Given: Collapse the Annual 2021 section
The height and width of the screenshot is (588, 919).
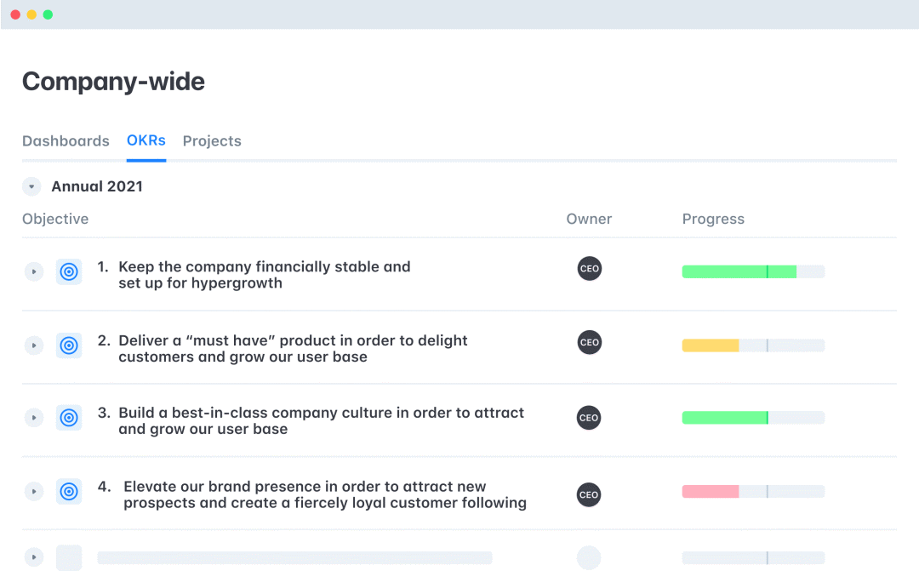Looking at the screenshot, I should (x=31, y=187).
